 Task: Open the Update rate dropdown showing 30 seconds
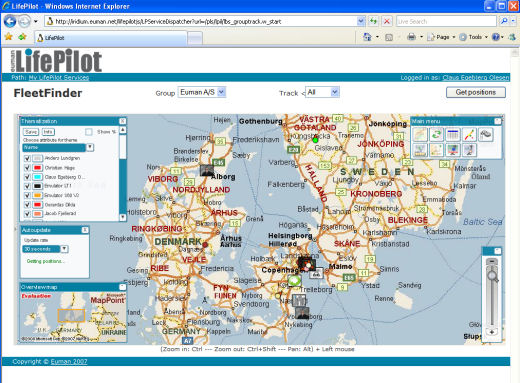click(x=45, y=249)
